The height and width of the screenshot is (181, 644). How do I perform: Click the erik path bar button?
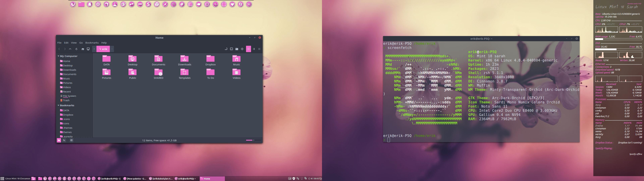(103, 49)
